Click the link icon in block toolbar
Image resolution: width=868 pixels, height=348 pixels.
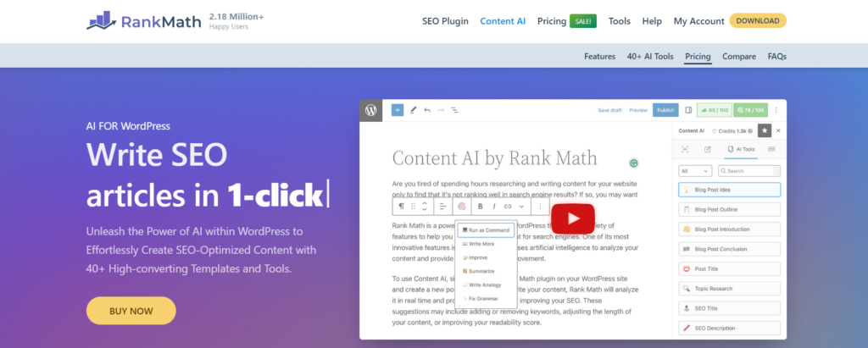(x=508, y=207)
